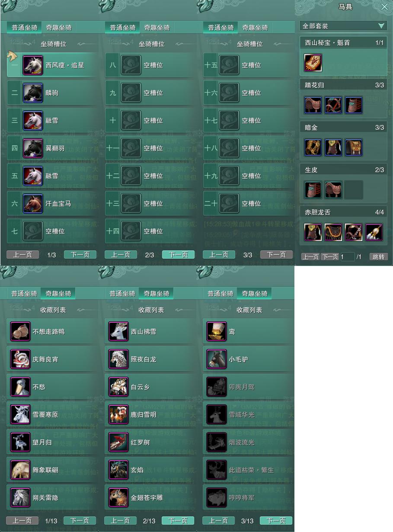Select the 金翅苍宇雕 eagle mount icon
This screenshot has height=532, width=393.
(x=118, y=498)
